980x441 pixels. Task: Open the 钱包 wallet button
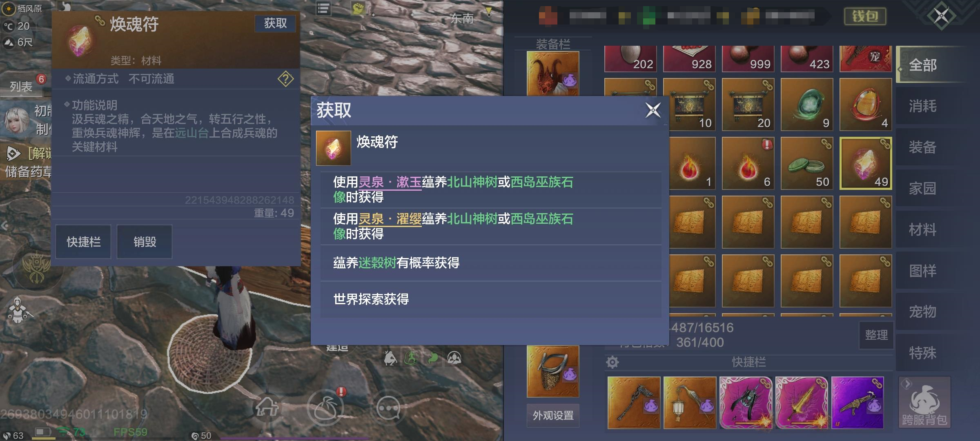865,16
